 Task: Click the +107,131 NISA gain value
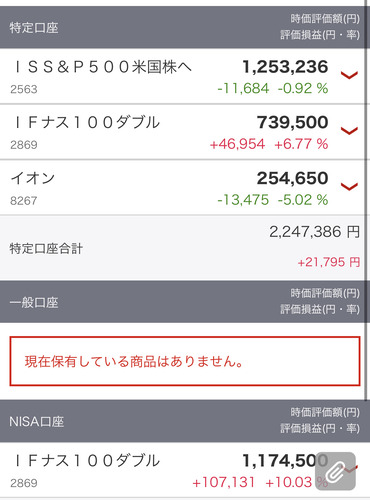[x=224, y=482]
